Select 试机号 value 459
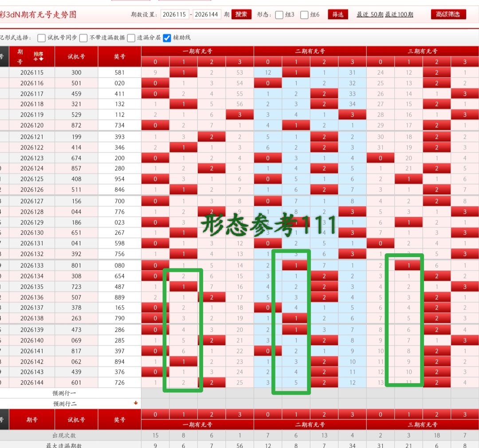The height and width of the screenshot is (448, 479). click(x=76, y=94)
